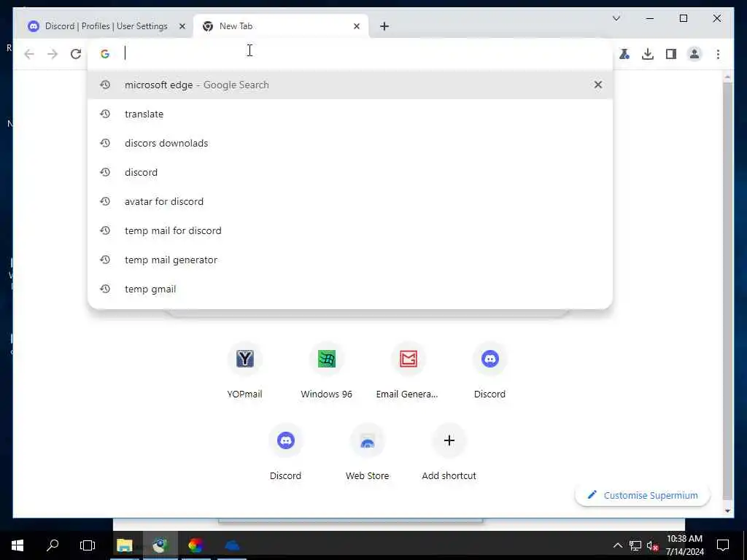
Task: Open the notification center icon
Action: 723,545
